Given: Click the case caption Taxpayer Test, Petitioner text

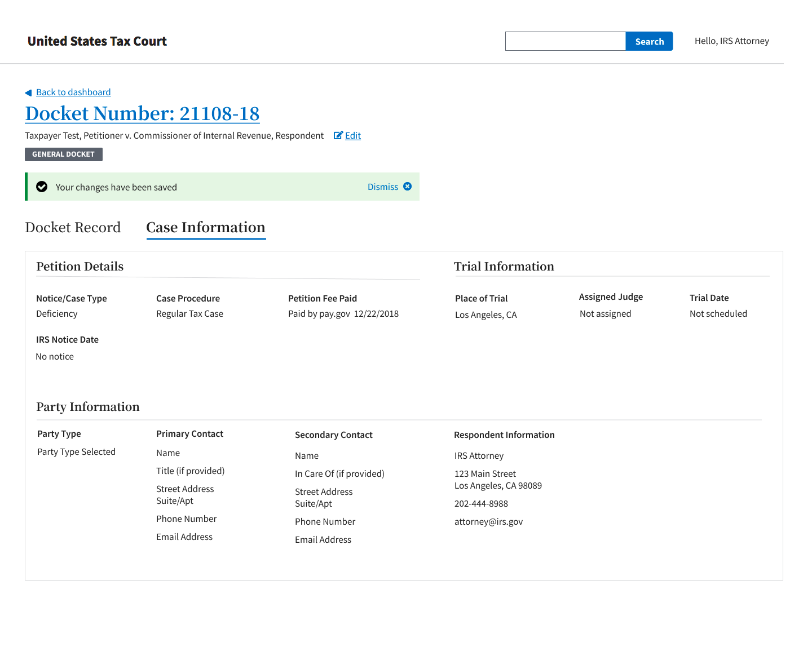Looking at the screenshot, I should point(174,136).
